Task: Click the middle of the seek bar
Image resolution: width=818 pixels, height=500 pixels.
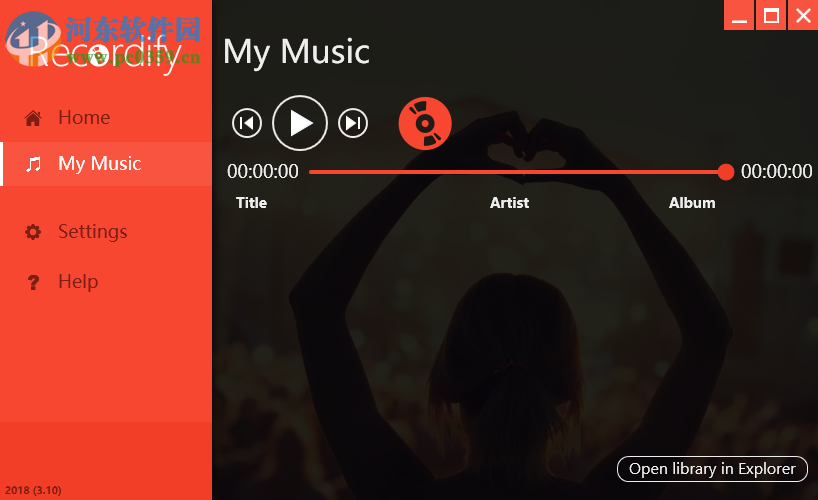Action: (518, 172)
